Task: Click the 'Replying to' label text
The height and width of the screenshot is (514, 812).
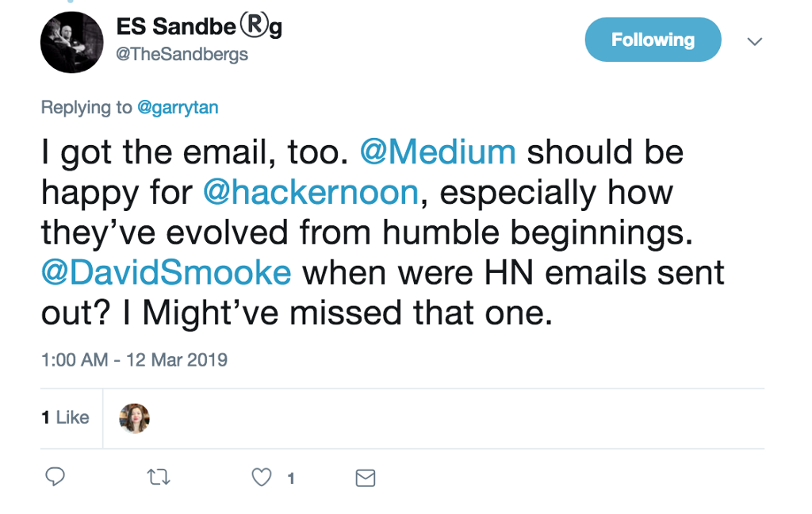Action: tap(86, 107)
